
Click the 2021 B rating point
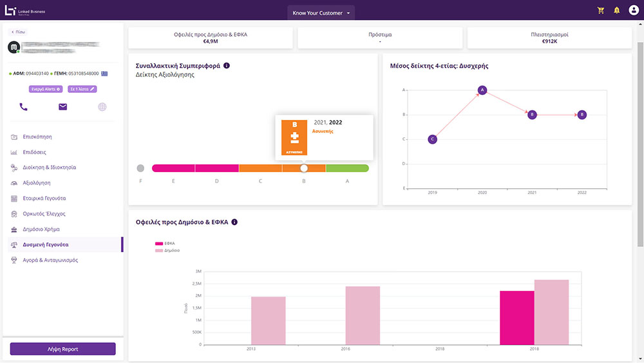[532, 115]
